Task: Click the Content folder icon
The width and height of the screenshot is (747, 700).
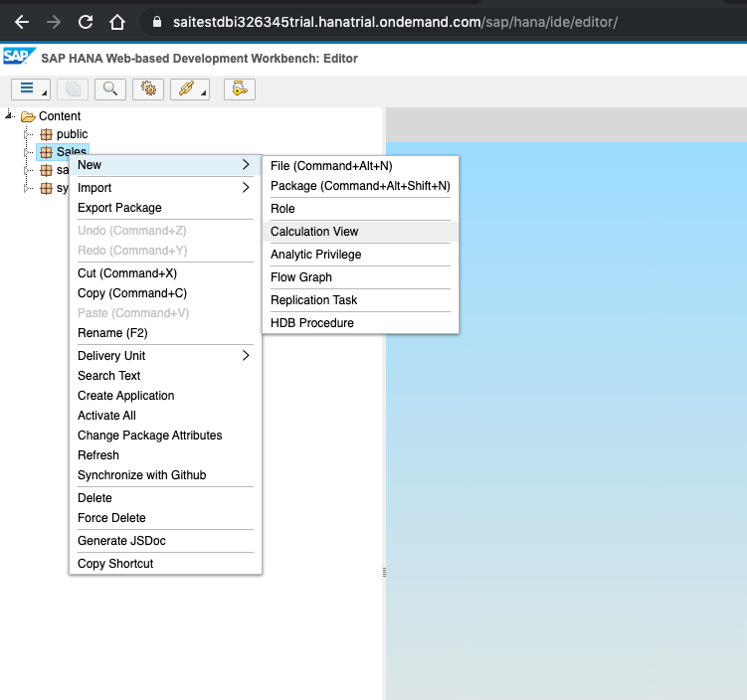Action: coord(28,116)
